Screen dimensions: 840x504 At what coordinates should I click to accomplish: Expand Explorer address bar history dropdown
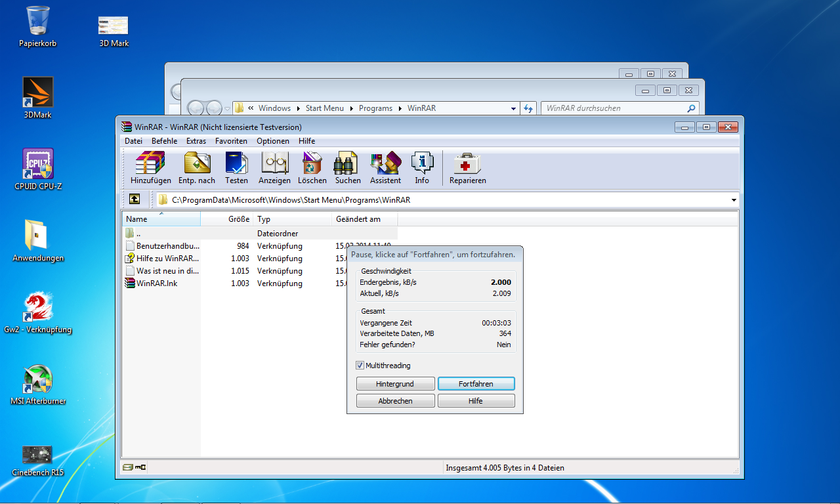tap(513, 108)
